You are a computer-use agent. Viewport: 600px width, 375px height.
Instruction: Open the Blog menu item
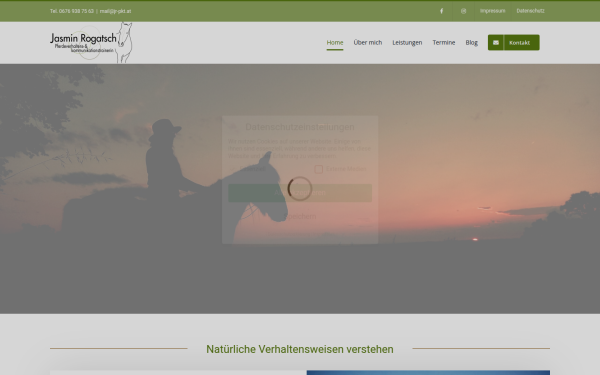coord(471,42)
